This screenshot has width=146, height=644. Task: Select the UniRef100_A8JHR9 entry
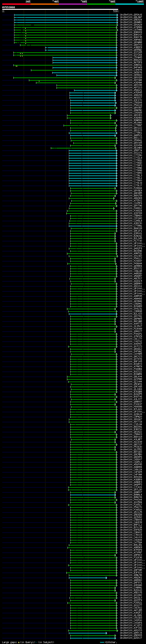click(x=131, y=148)
